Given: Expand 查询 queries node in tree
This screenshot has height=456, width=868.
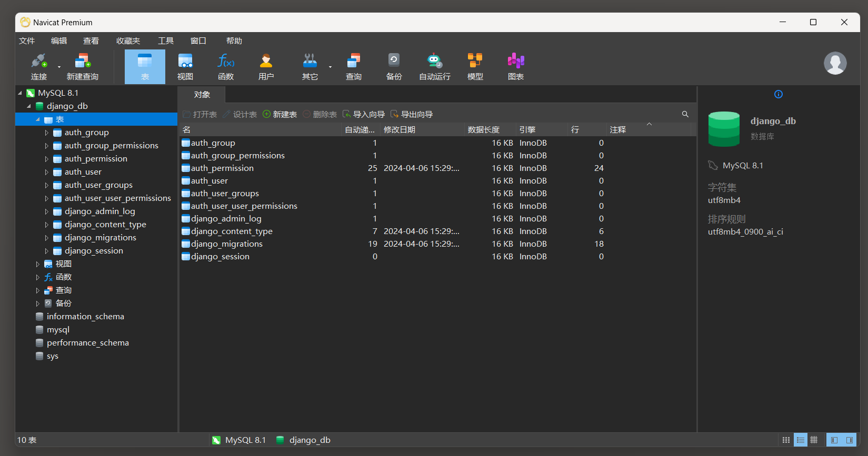Looking at the screenshot, I should tap(38, 290).
